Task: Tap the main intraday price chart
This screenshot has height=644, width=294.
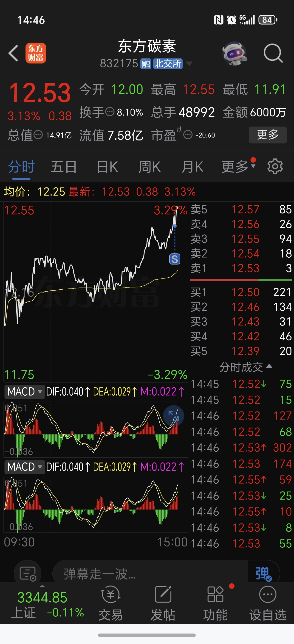Action: coord(96,292)
